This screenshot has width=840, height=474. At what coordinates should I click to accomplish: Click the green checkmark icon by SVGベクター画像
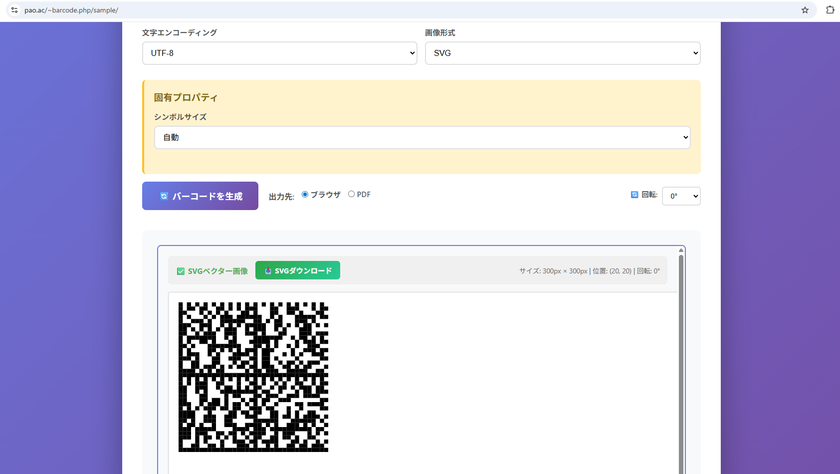(x=181, y=271)
